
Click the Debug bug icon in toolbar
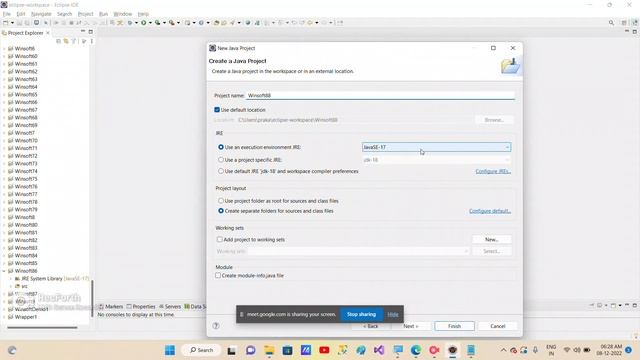(x=130, y=23)
